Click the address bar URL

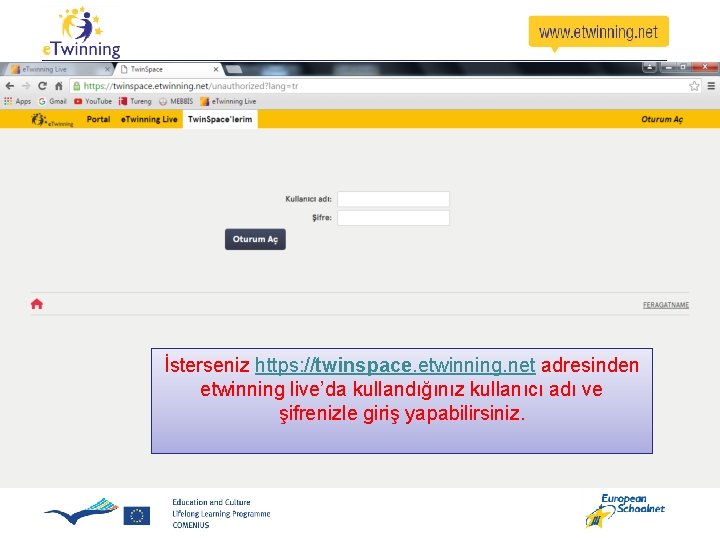click(191, 86)
